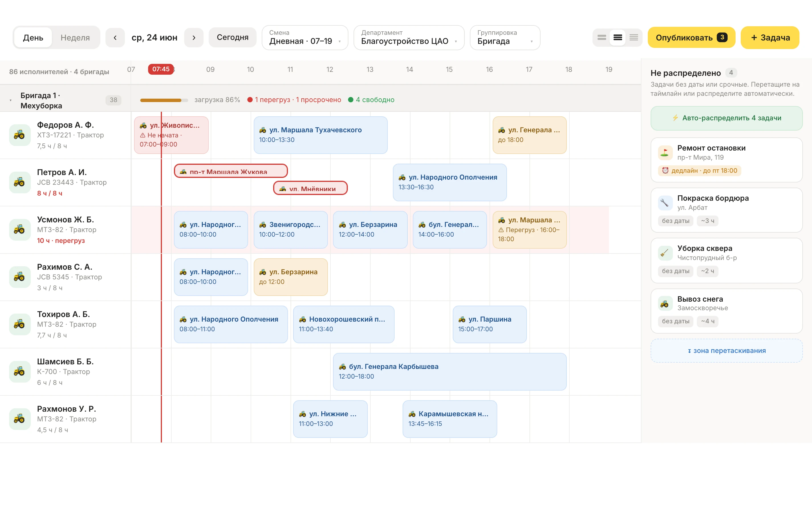Jump to Сегодня
Image resolution: width=812 pixels, height=524 pixels.
tap(233, 37)
